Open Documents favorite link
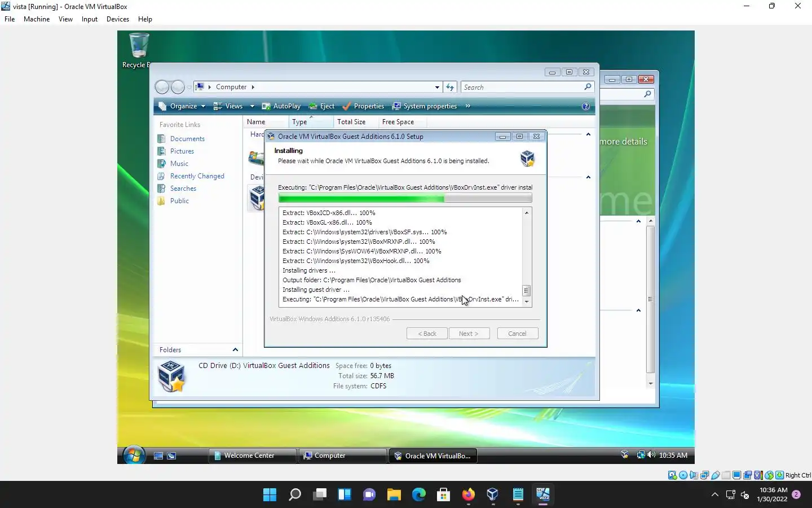Image resolution: width=812 pixels, height=508 pixels. [x=187, y=139]
